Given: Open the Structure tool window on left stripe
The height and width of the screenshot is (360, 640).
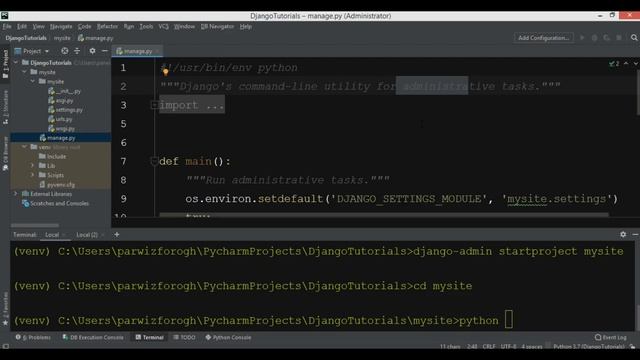Looking at the screenshot, I should (x=5, y=107).
